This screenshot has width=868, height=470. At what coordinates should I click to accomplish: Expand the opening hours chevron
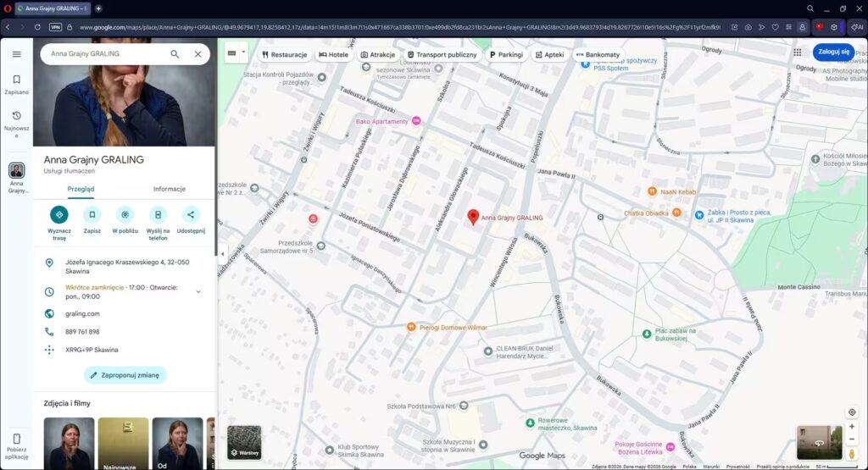[198, 292]
